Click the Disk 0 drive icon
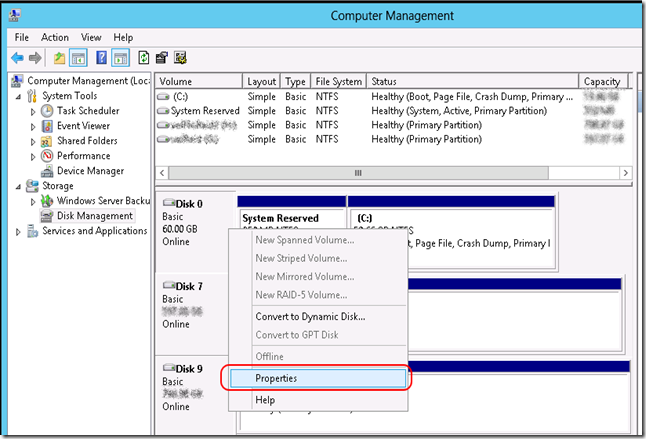The image size is (646, 439). coord(169,203)
